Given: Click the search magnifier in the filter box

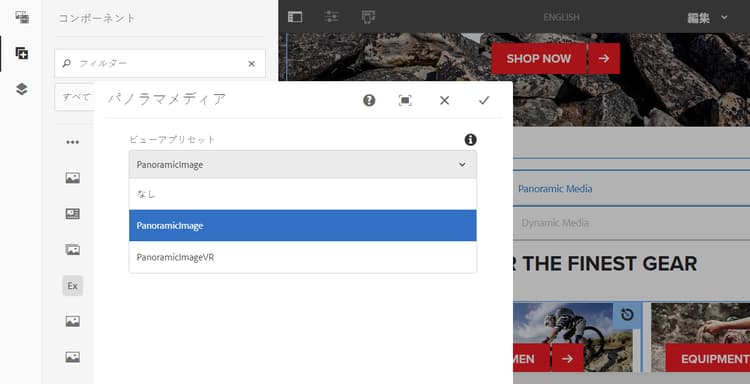Looking at the screenshot, I should click(67, 63).
